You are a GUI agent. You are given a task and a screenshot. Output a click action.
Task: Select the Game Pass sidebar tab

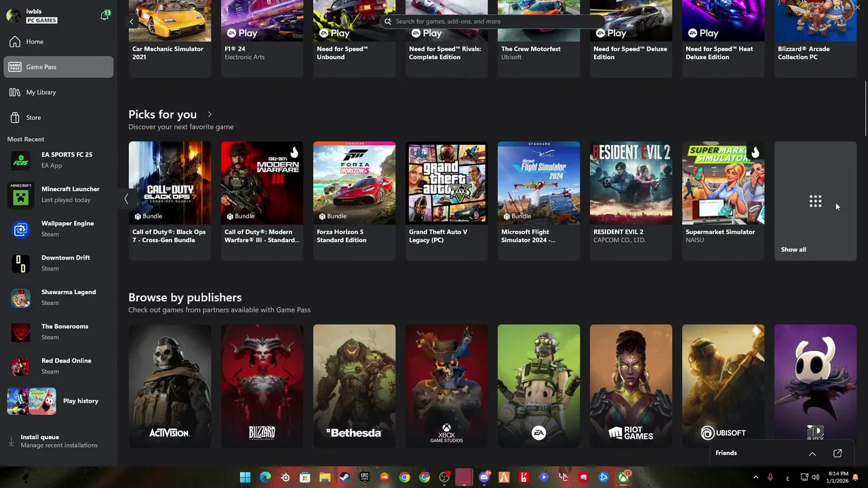(58, 67)
